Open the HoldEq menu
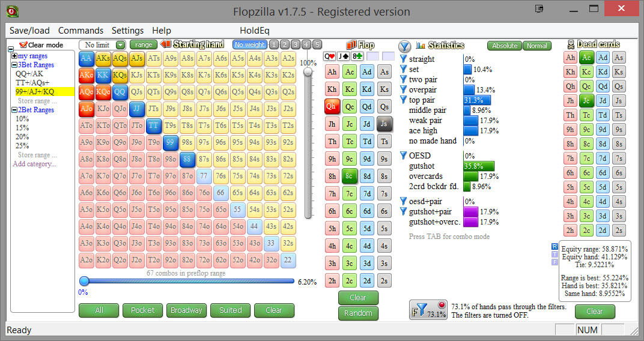Viewport: 644px width, 341px height. [255, 31]
